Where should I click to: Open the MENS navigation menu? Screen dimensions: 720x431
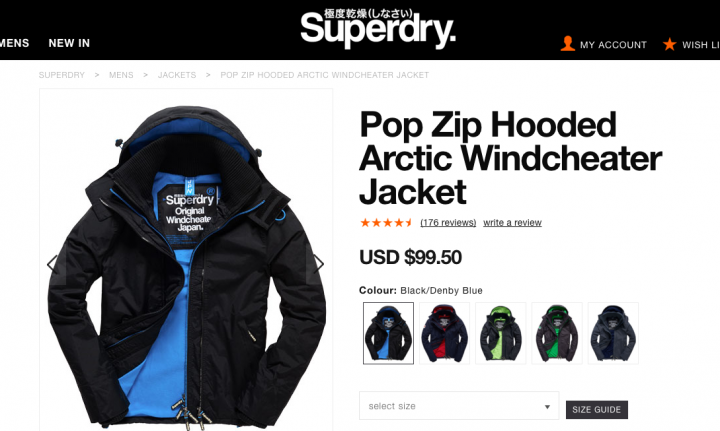[14, 43]
